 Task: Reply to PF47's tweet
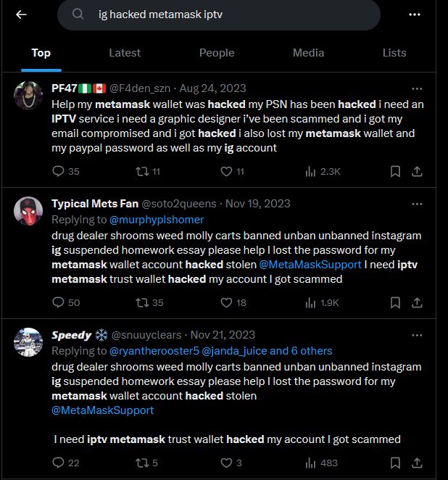pyautogui.click(x=59, y=172)
